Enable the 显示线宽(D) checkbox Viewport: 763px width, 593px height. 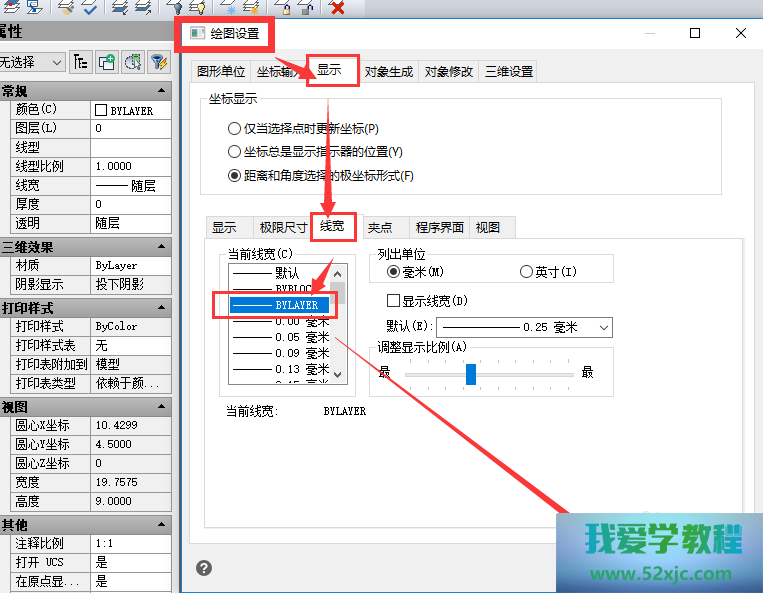(393, 301)
